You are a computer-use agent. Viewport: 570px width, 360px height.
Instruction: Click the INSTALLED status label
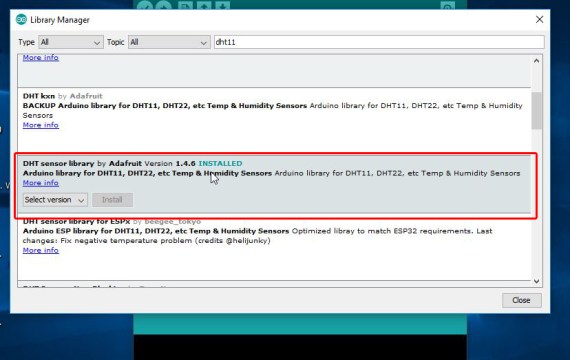point(220,163)
